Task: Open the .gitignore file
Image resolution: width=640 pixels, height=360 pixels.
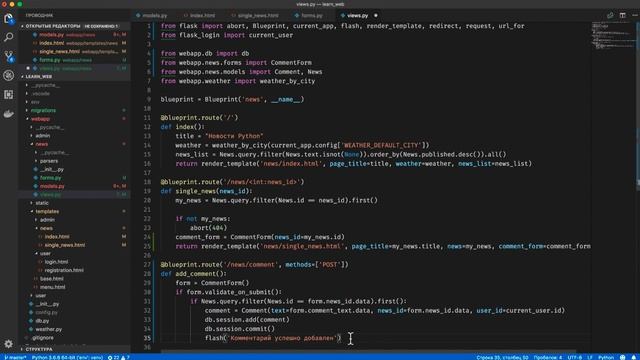Action: pyautogui.click(x=42, y=338)
